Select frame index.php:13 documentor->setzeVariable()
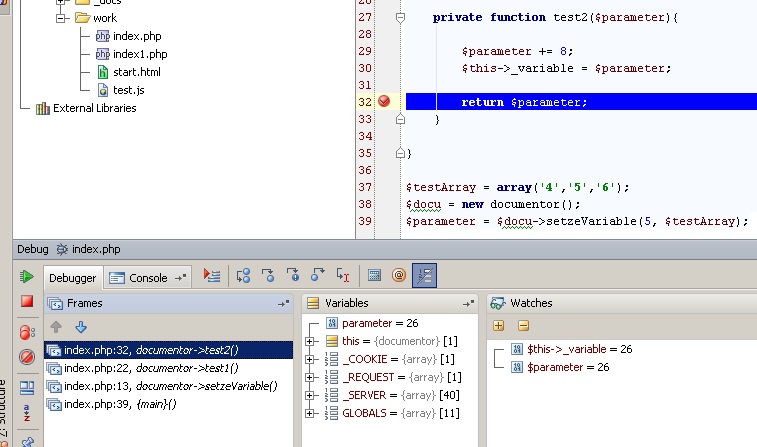Viewport: 757px width, 447px height. (x=168, y=386)
